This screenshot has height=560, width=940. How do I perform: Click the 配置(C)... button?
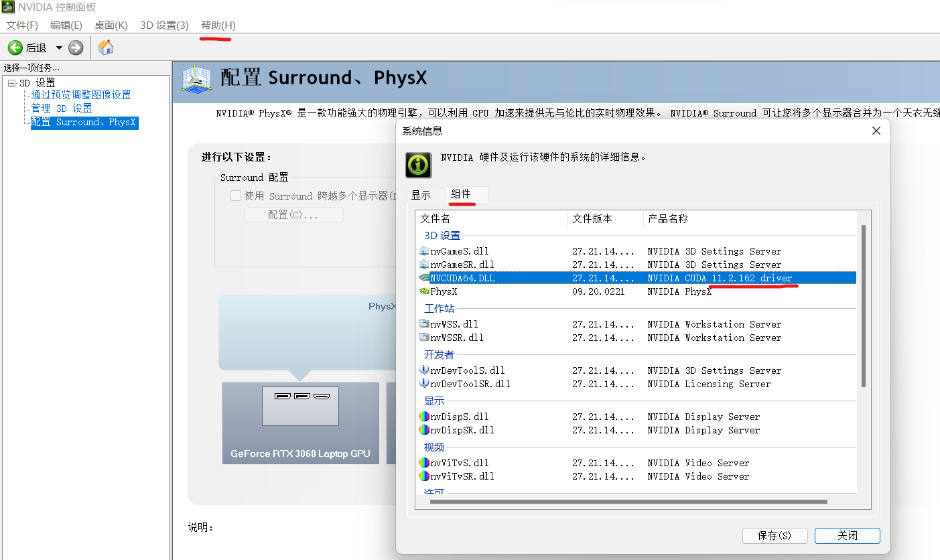[x=293, y=215]
